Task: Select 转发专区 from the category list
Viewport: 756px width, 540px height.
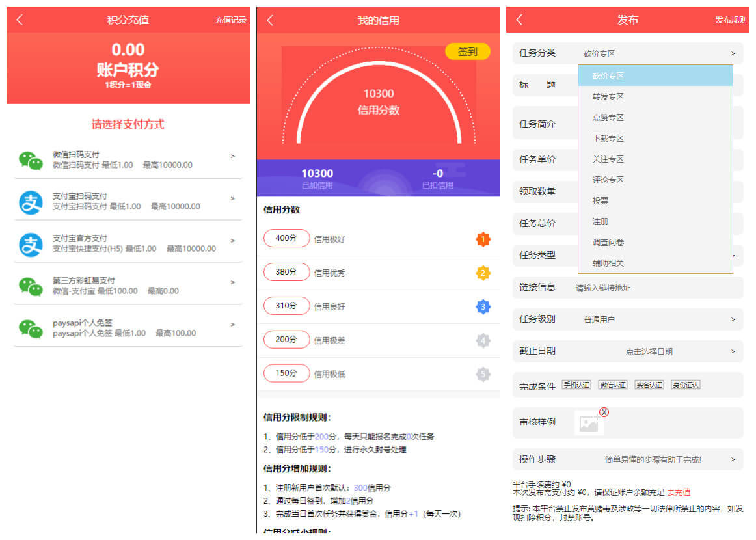Action: click(x=608, y=97)
